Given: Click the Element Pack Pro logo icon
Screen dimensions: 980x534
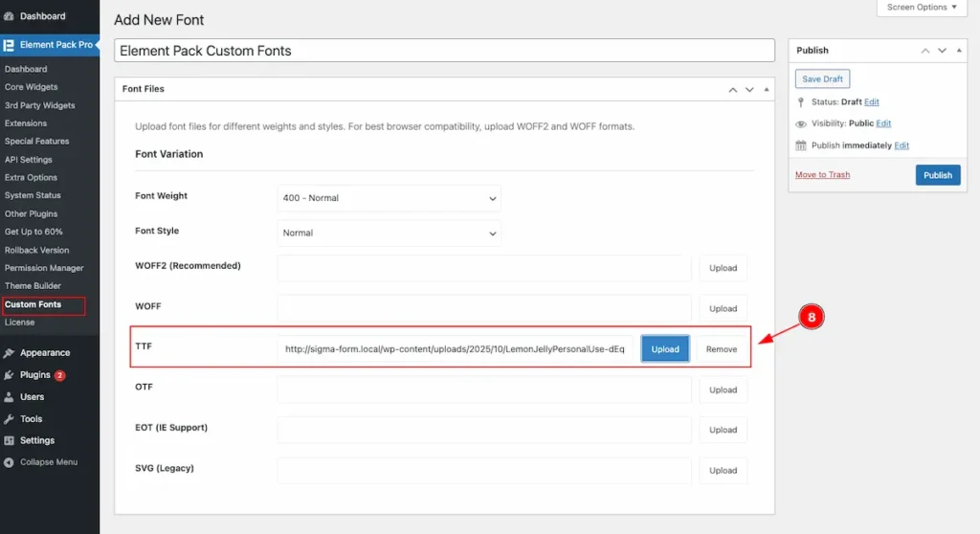Looking at the screenshot, I should 10,45.
